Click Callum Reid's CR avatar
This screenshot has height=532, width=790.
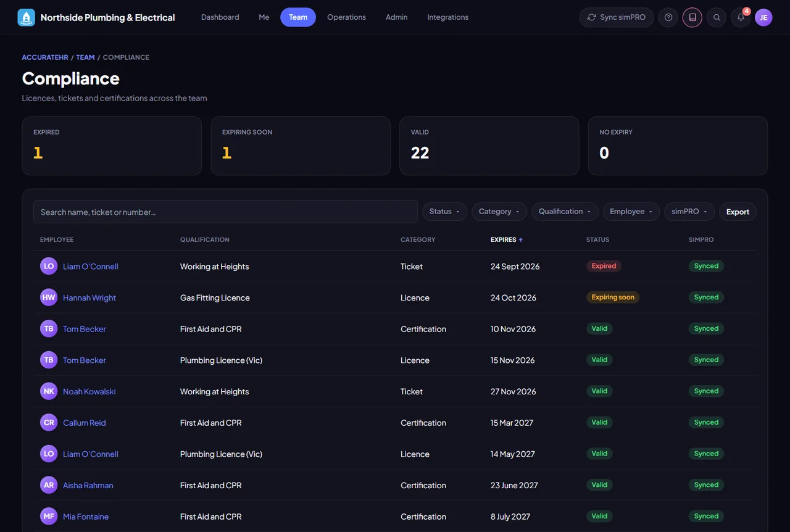tap(49, 423)
